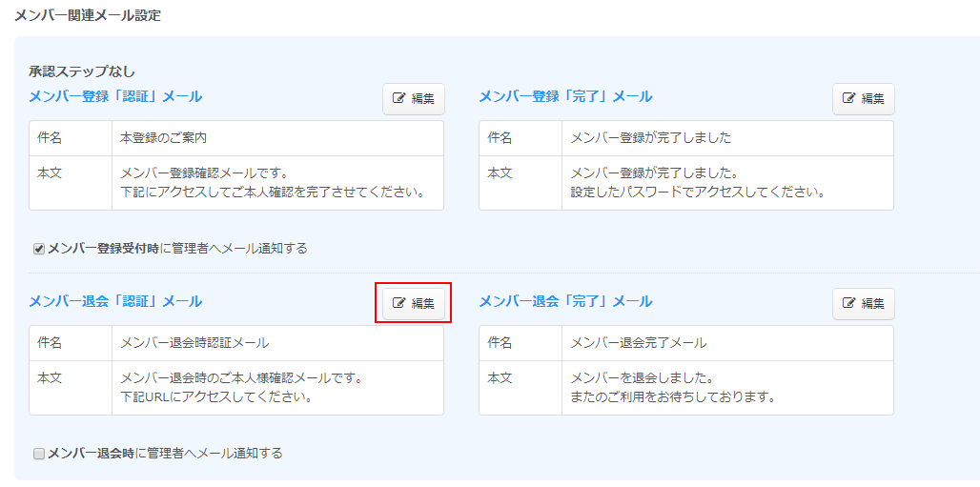Click the メンバー関連メール設定 page title
Screen dimensions: 980x487
[x=88, y=15]
